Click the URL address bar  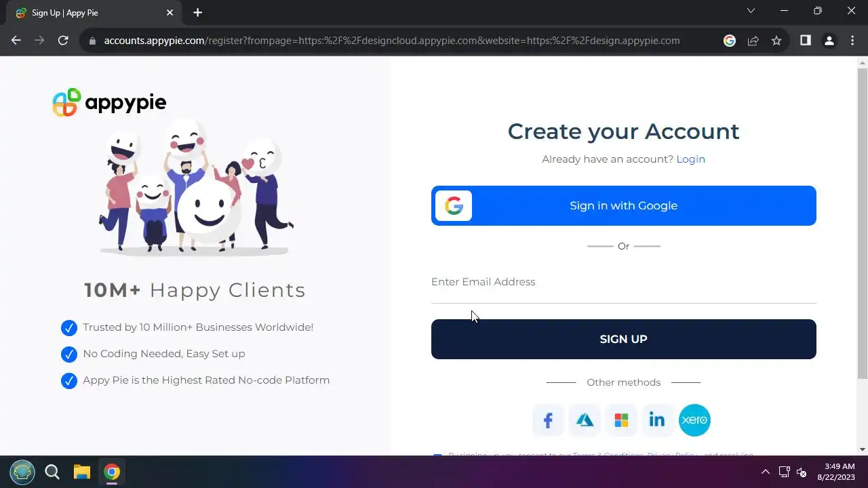pos(392,41)
